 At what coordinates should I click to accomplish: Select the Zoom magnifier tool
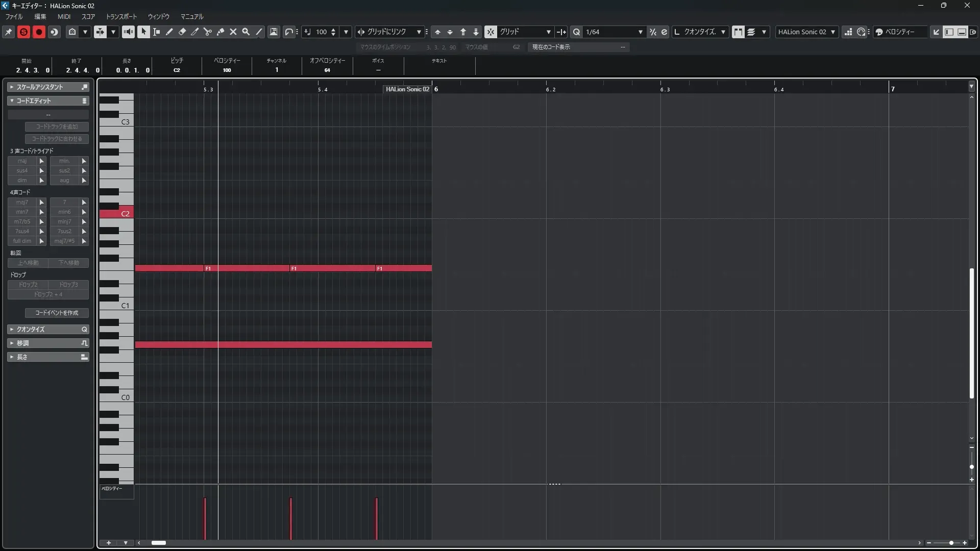pos(246,32)
